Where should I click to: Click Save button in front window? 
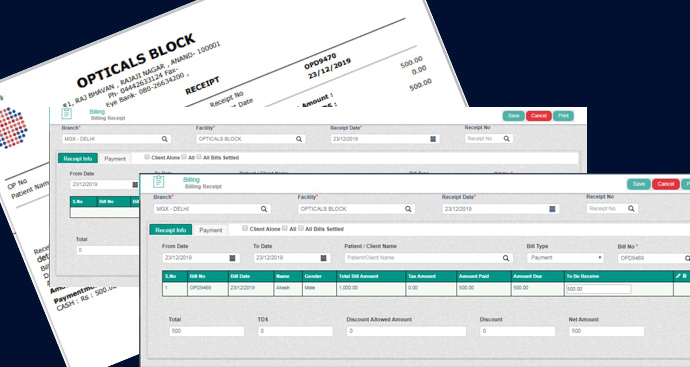(x=639, y=184)
